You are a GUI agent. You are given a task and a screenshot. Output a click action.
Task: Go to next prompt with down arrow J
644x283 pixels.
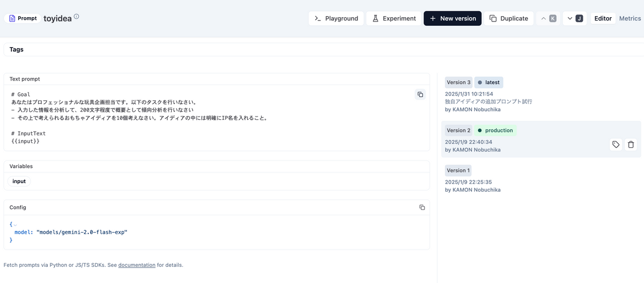pyautogui.click(x=574, y=18)
